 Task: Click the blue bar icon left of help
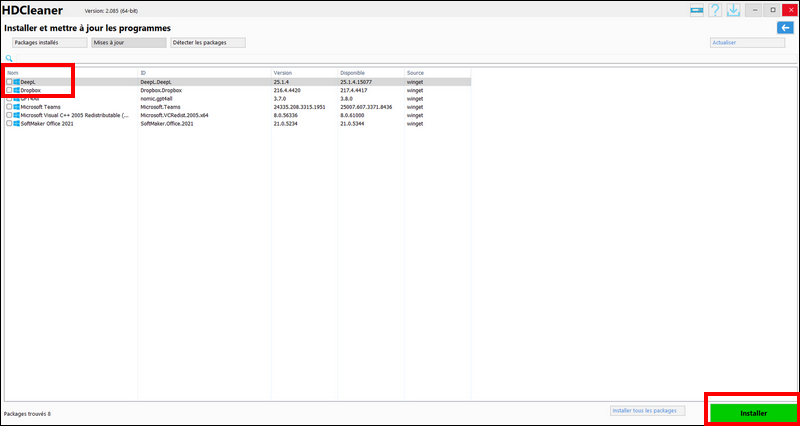[x=697, y=10]
